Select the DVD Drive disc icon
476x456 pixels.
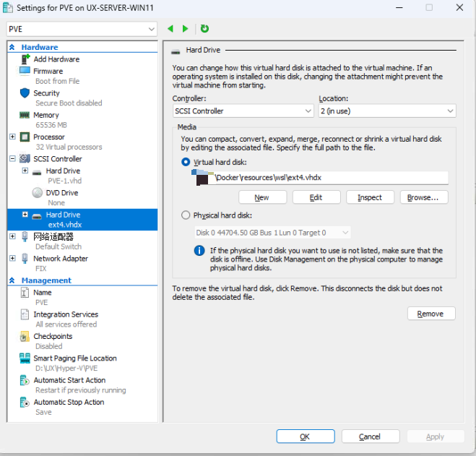pyautogui.click(x=38, y=193)
